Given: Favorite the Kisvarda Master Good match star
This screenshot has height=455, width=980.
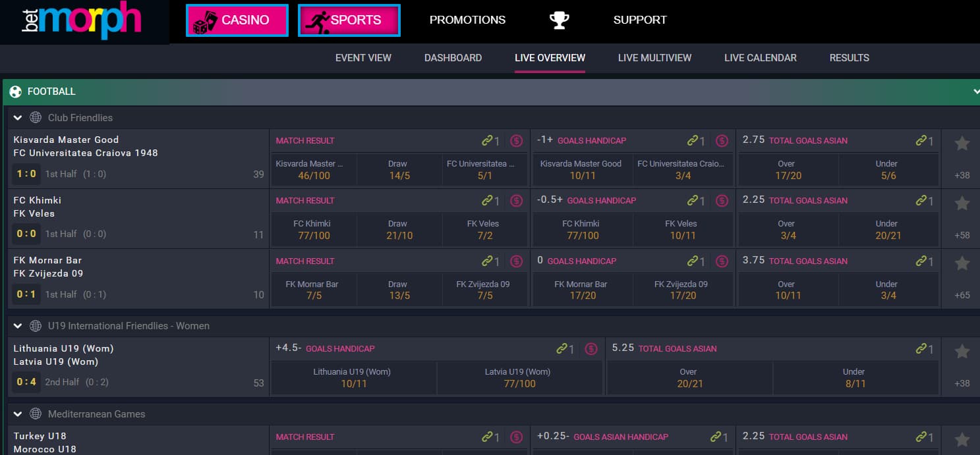Looking at the screenshot, I should [x=962, y=143].
